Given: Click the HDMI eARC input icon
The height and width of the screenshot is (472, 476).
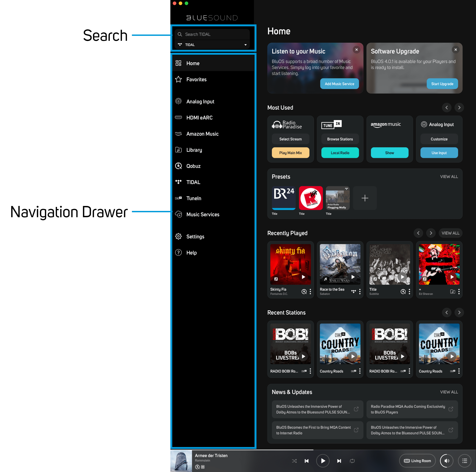Looking at the screenshot, I should 178,117.
